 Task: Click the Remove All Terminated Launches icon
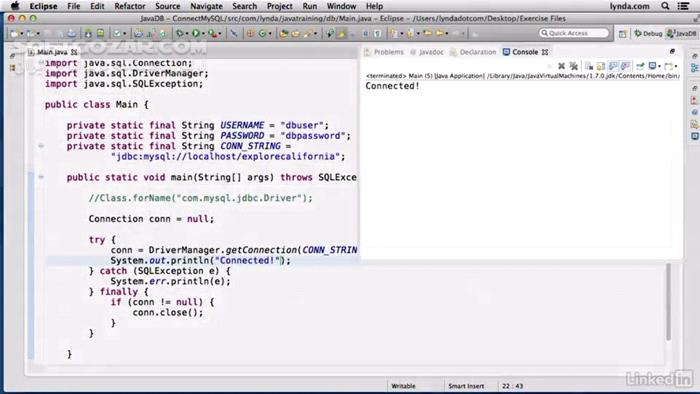[x=574, y=66]
